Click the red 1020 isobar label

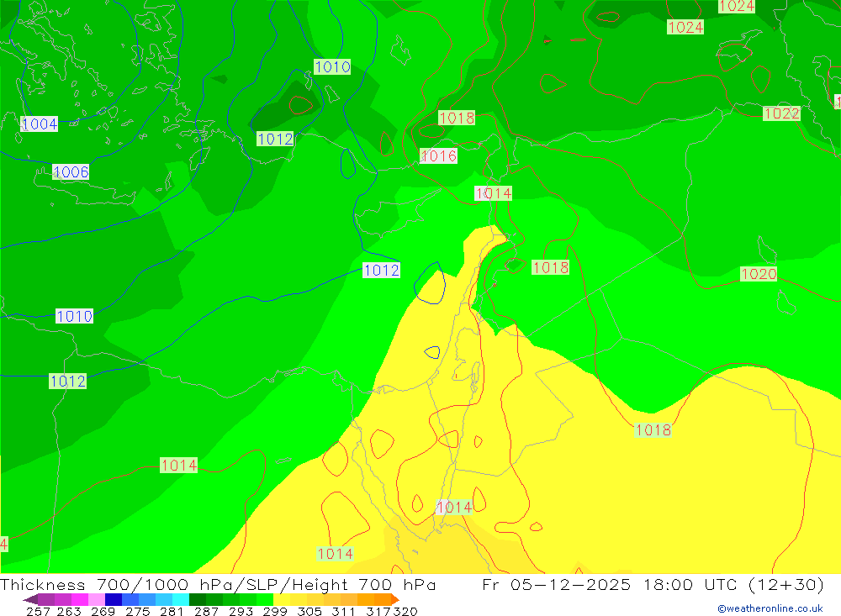click(x=759, y=273)
